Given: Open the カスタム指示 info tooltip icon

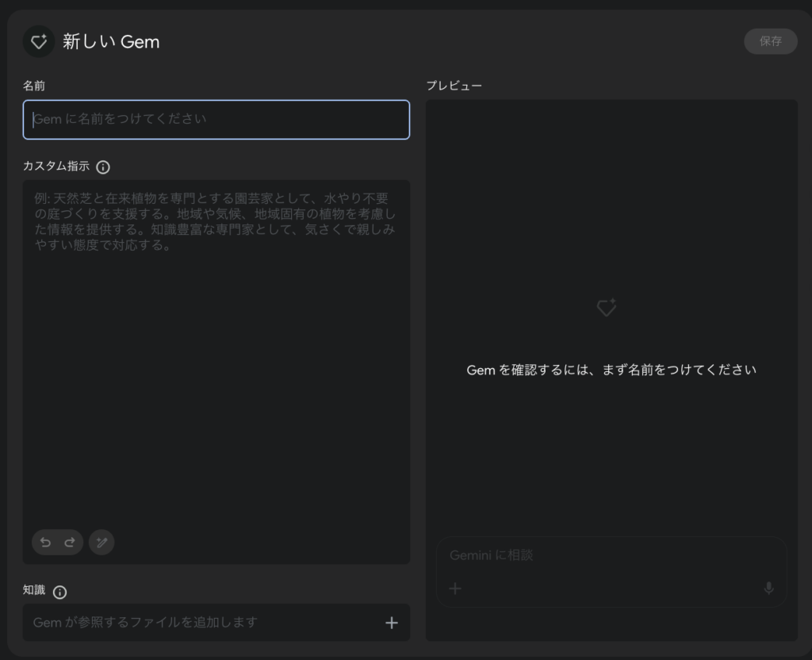Looking at the screenshot, I should (x=103, y=167).
